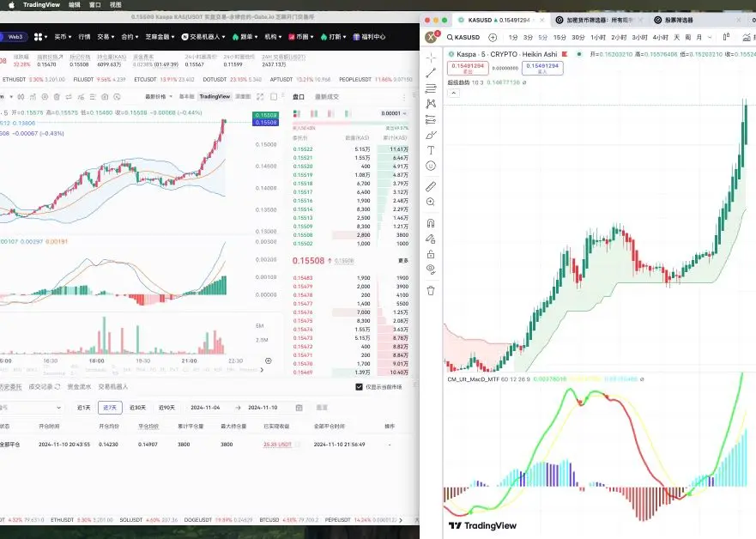Activate the zoom-in magnifier tool
Viewport: 756px width, 539px height.
click(431, 202)
